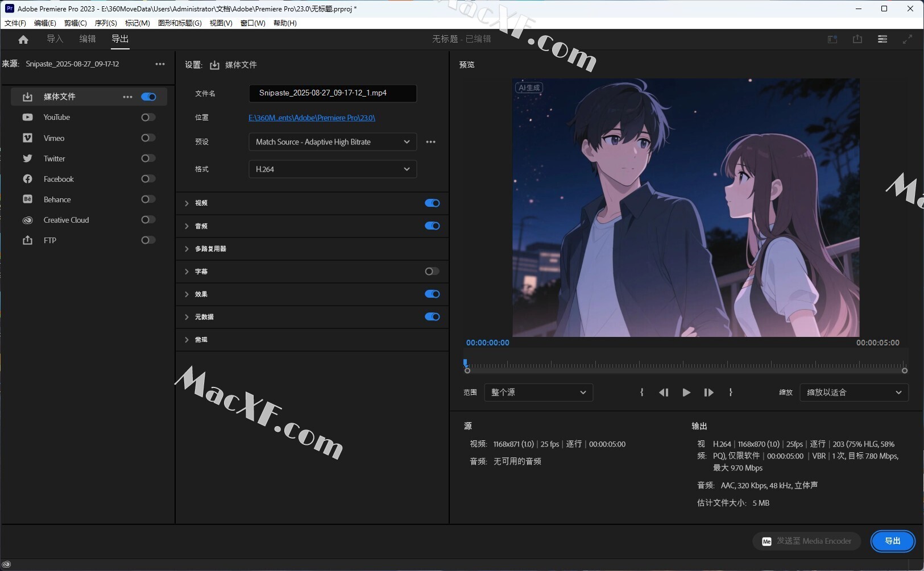Switch to the 编辑 workspace tab

click(88, 39)
